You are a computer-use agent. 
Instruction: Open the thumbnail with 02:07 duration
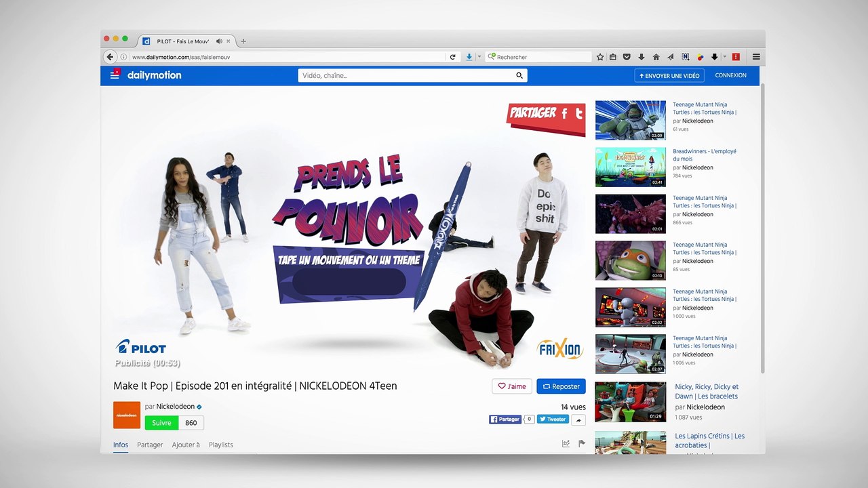coord(631,354)
